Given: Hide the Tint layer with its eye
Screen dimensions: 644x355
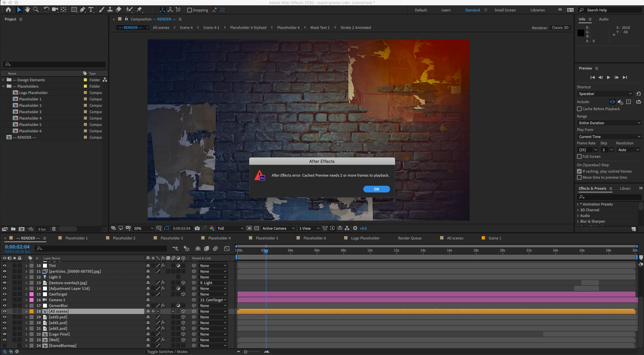Looking at the screenshot, I should click(5, 266).
